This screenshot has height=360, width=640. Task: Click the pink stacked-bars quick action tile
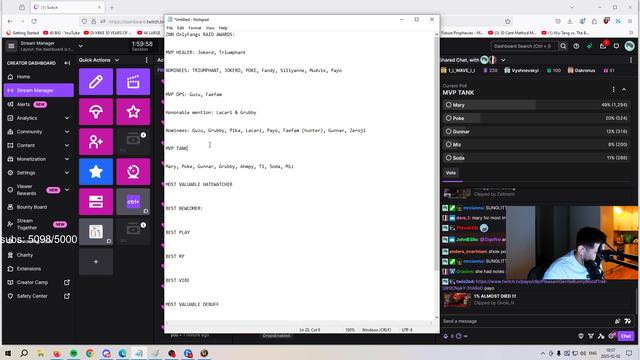tap(96, 202)
